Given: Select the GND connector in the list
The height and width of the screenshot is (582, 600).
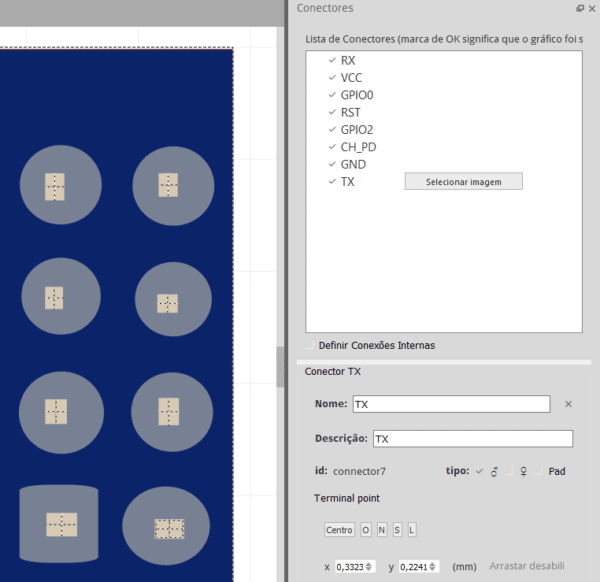Looking at the screenshot, I should pyautogui.click(x=353, y=165).
